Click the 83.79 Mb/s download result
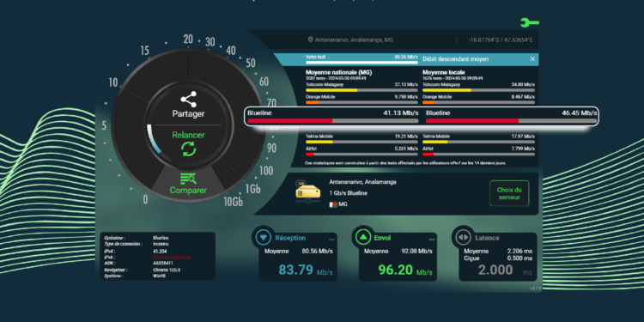 [x=306, y=270]
